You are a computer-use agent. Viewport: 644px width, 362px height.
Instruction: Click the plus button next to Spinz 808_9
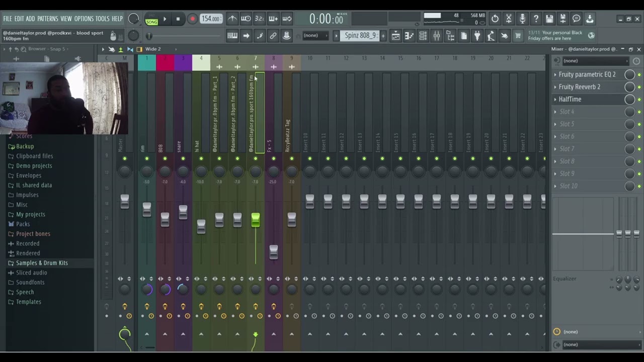383,36
